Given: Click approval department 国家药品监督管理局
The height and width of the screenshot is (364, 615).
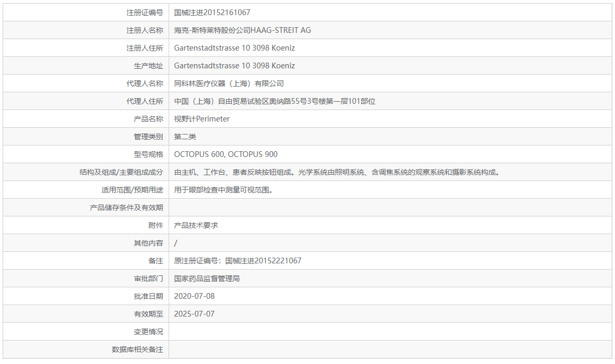Looking at the screenshot, I should (x=209, y=278).
